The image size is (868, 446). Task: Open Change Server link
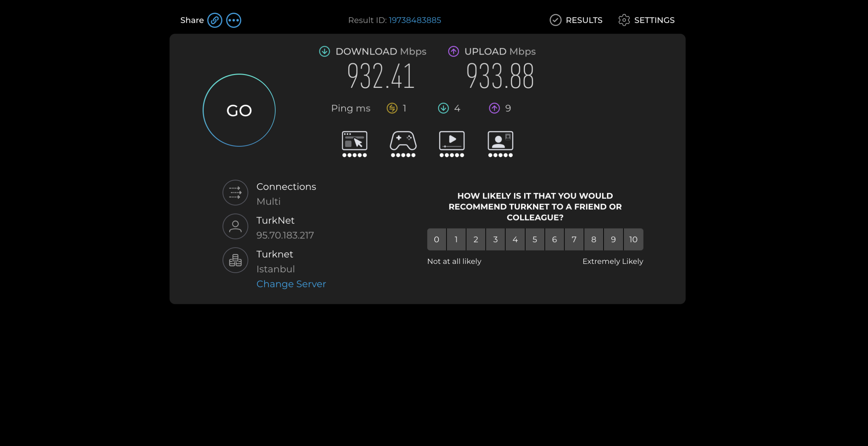(x=291, y=284)
